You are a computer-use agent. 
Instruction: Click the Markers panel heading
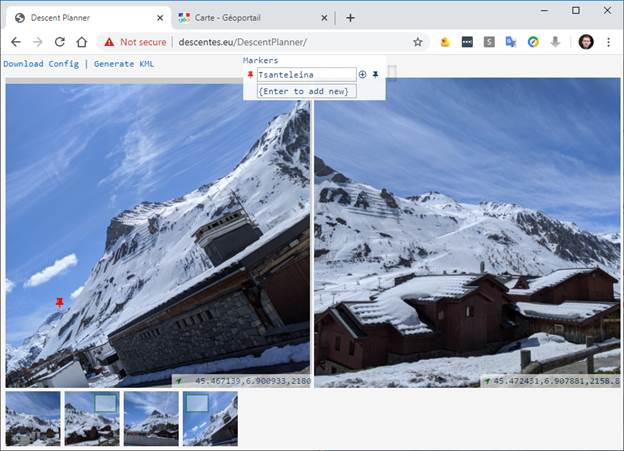pyautogui.click(x=261, y=60)
